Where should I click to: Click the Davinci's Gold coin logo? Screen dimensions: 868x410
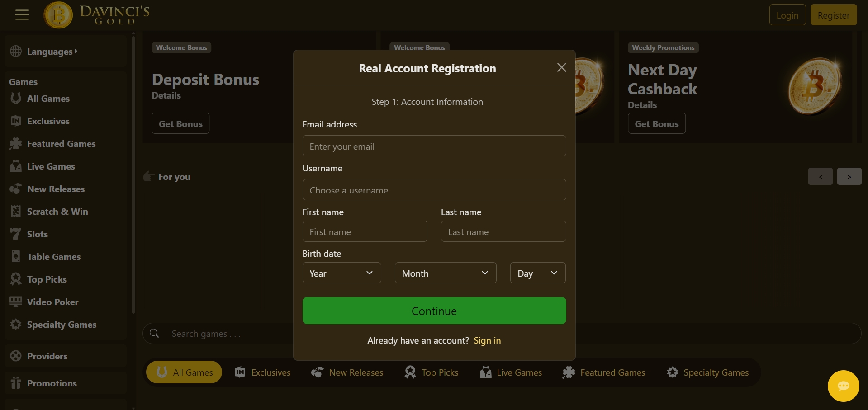[58, 15]
